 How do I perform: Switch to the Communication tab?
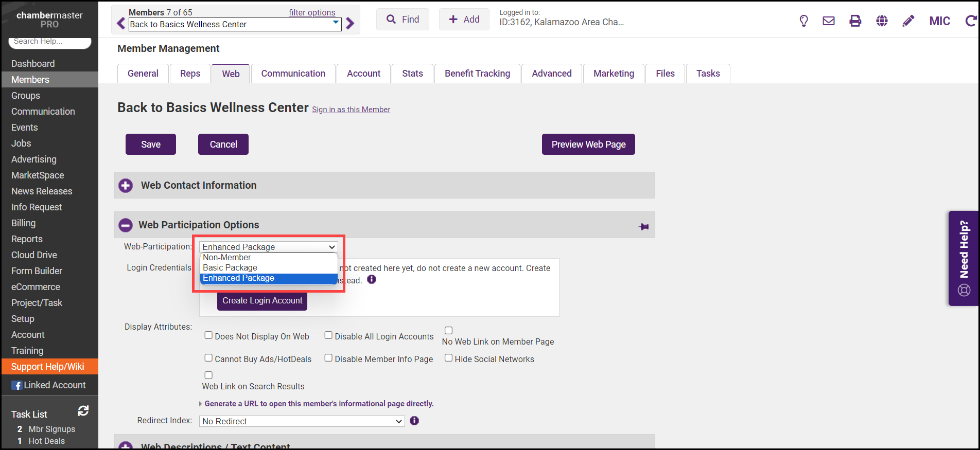293,74
